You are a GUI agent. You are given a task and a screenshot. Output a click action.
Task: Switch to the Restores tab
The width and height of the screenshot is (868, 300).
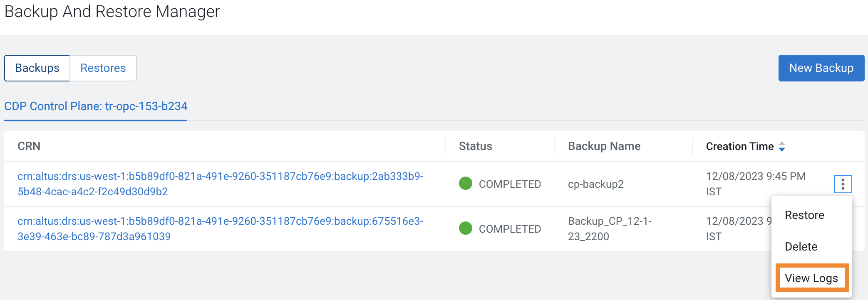[x=103, y=68]
